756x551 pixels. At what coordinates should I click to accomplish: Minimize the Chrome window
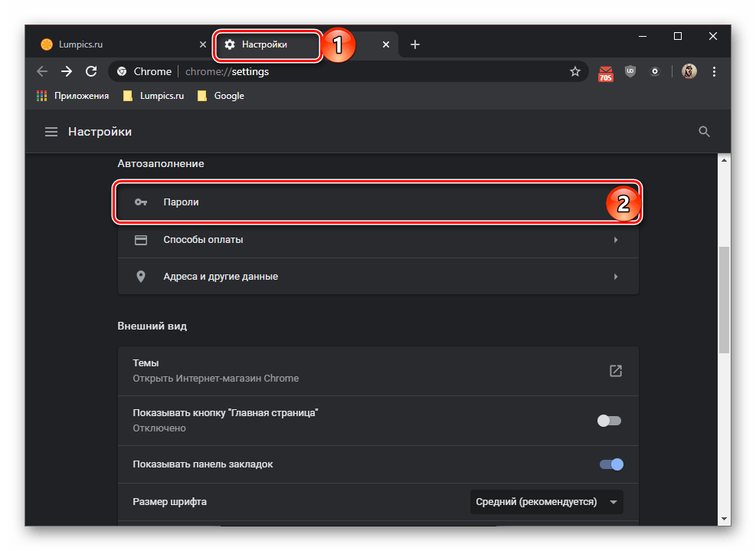642,36
